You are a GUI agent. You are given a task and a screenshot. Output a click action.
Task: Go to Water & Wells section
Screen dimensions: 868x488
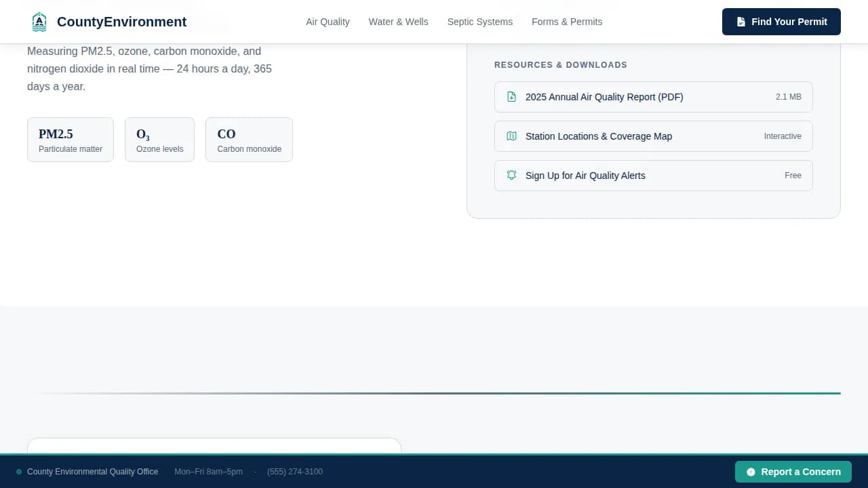pyautogui.click(x=398, y=22)
